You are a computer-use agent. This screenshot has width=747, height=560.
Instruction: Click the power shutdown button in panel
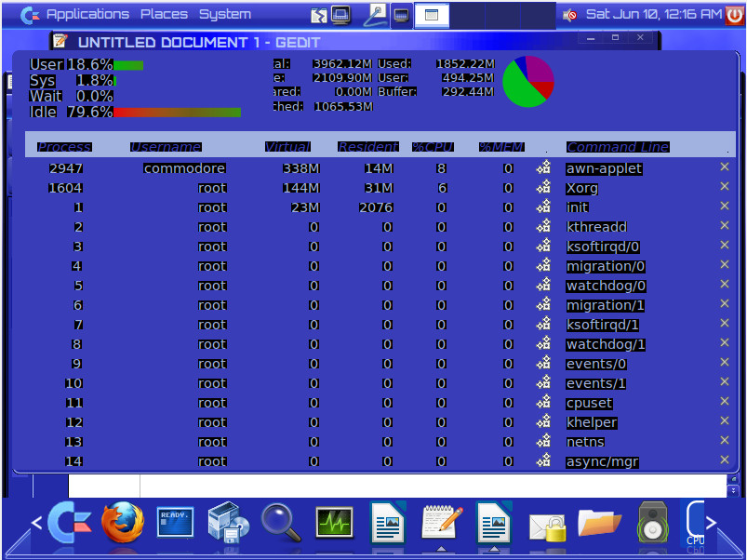point(735,15)
